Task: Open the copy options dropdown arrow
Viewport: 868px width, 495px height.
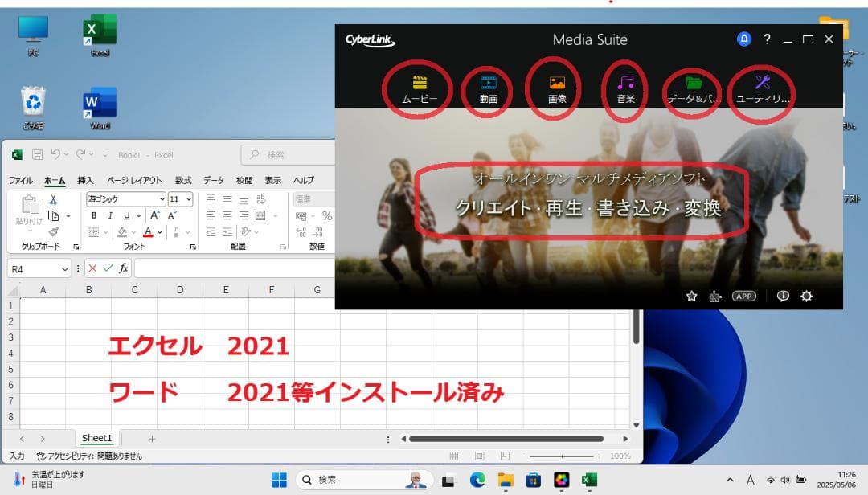Action: [68, 216]
